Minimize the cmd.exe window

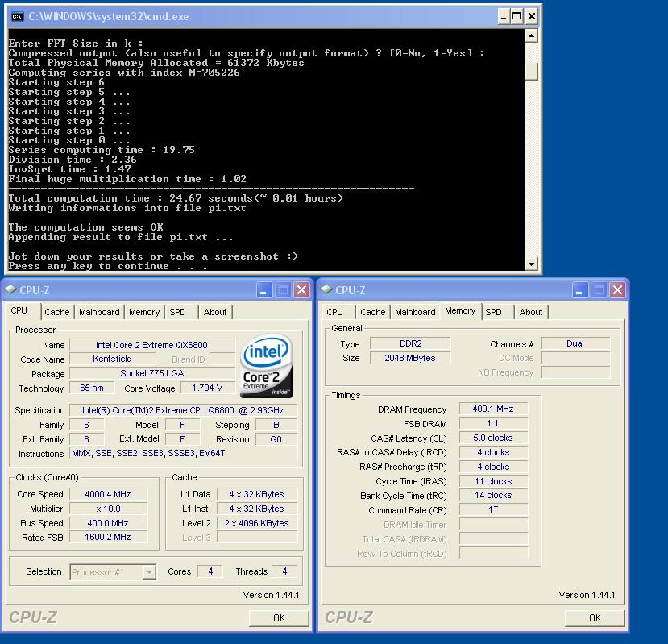click(x=504, y=17)
